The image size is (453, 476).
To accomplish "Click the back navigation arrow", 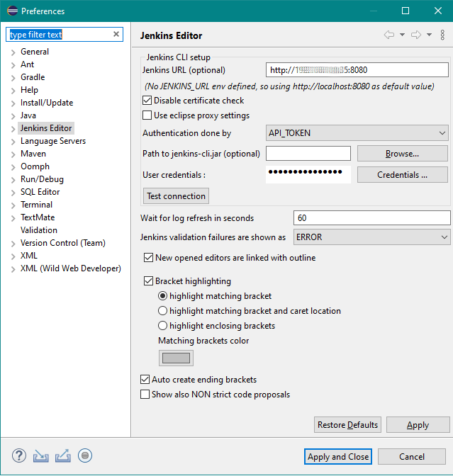I will pyautogui.click(x=389, y=35).
